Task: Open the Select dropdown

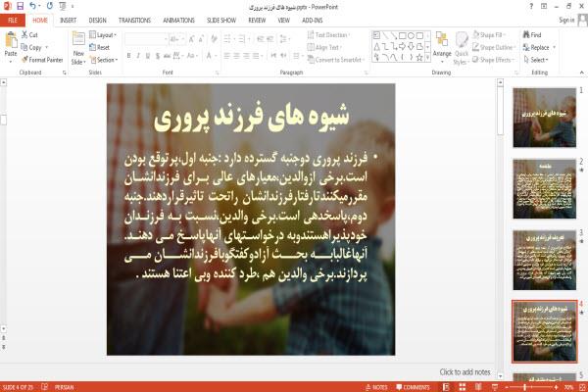Action: tap(536, 60)
